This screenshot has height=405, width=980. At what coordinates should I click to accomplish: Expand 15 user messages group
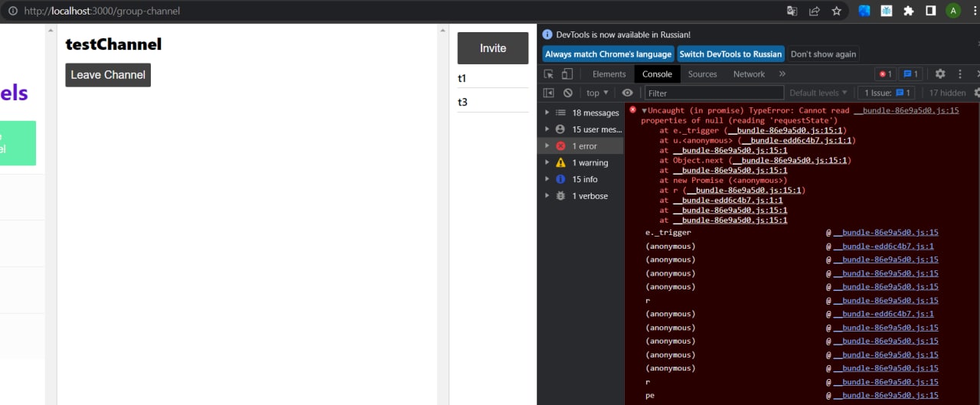(x=547, y=129)
